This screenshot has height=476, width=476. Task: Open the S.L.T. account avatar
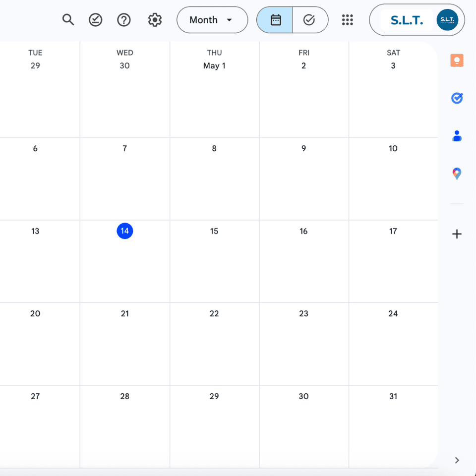[447, 20]
